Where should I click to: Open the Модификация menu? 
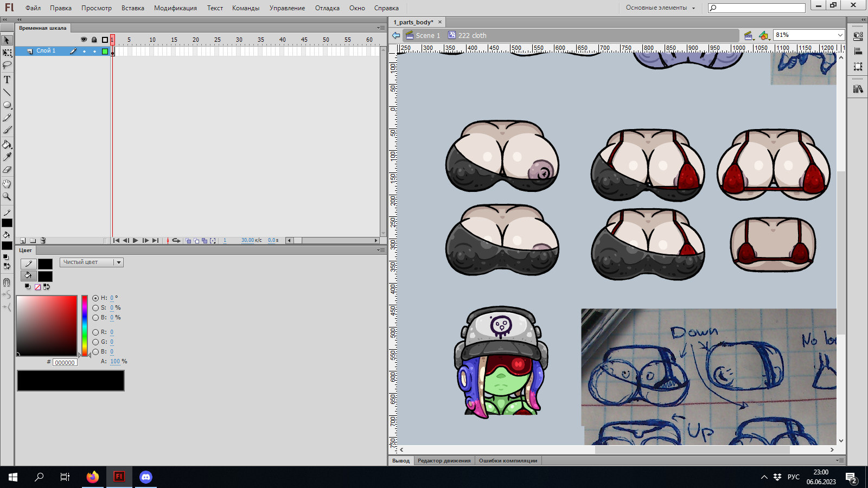(x=175, y=8)
